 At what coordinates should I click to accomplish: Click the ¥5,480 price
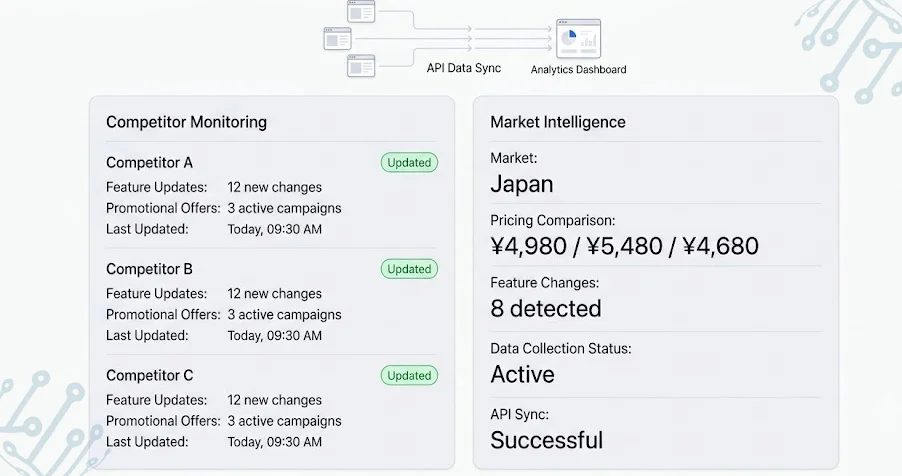[x=624, y=246]
